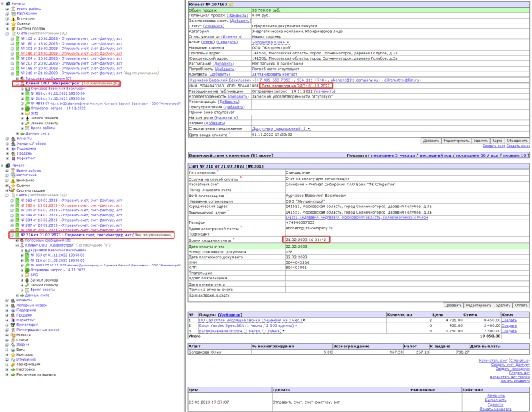Open the gilremstroi@list.ru email dropdown
The height and width of the screenshot is (412, 532).
click(x=421, y=80)
